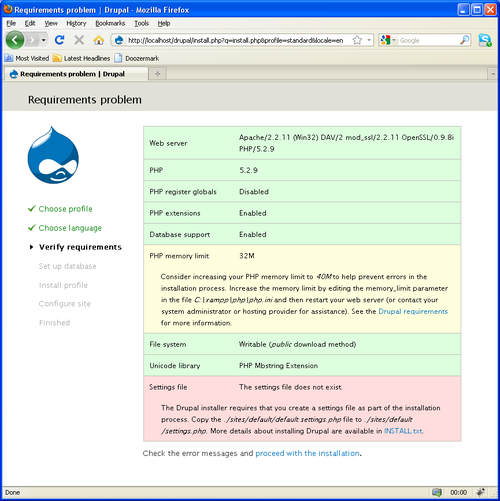Click the Web server row label
The height and width of the screenshot is (501, 500).
click(168, 143)
